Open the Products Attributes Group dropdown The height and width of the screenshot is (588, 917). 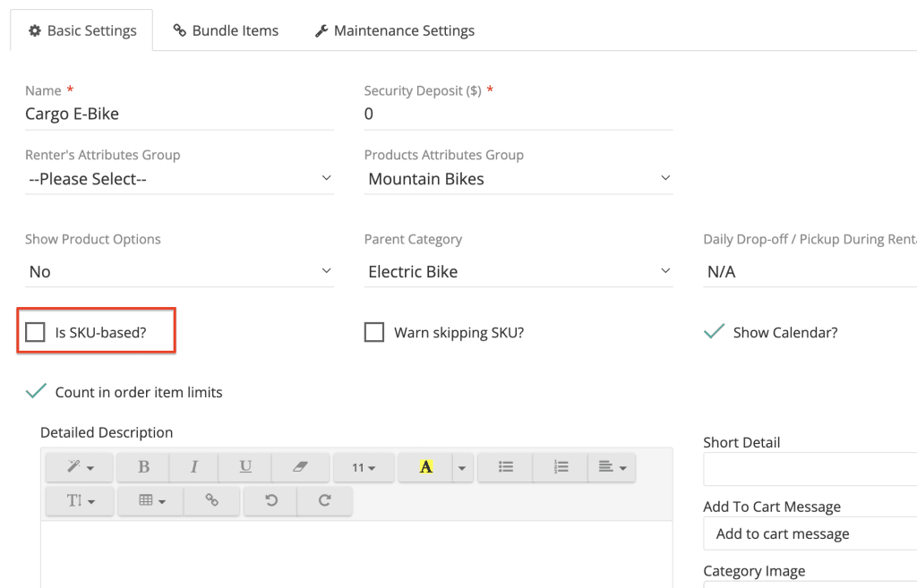[x=518, y=179]
